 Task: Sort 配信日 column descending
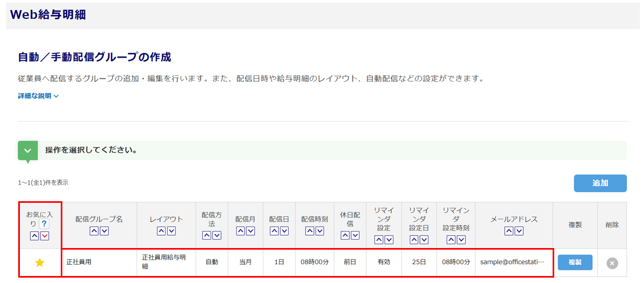(x=284, y=231)
